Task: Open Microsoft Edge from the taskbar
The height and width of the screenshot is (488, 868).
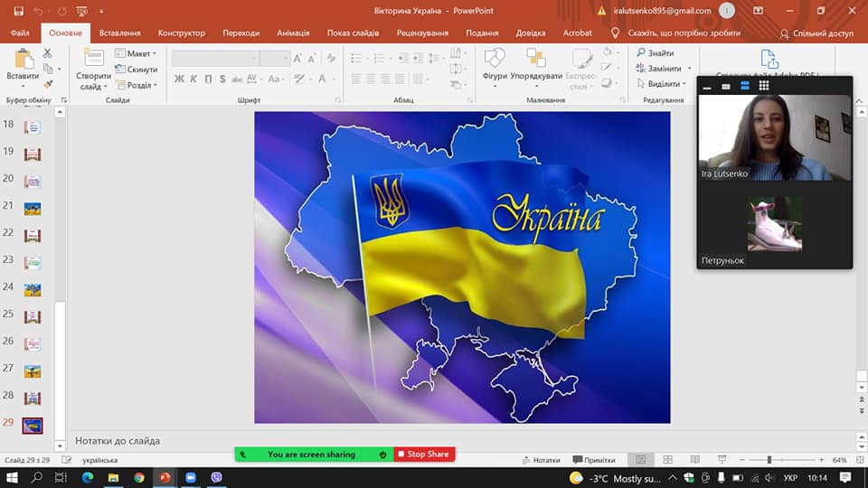Action: [88, 477]
